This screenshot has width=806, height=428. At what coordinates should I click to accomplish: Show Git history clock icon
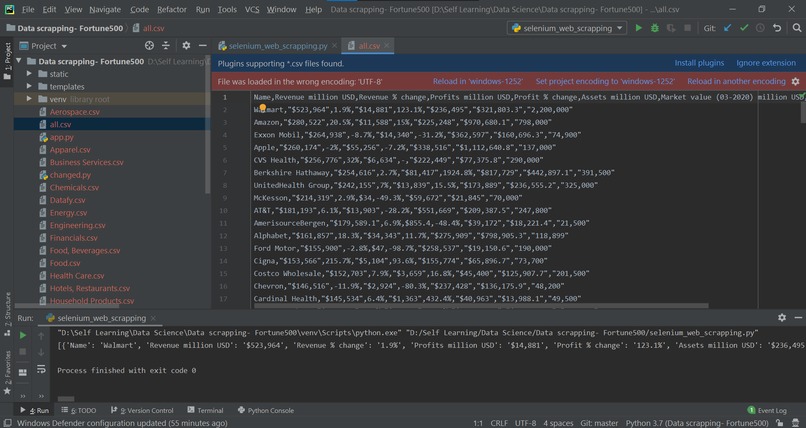tap(760, 28)
